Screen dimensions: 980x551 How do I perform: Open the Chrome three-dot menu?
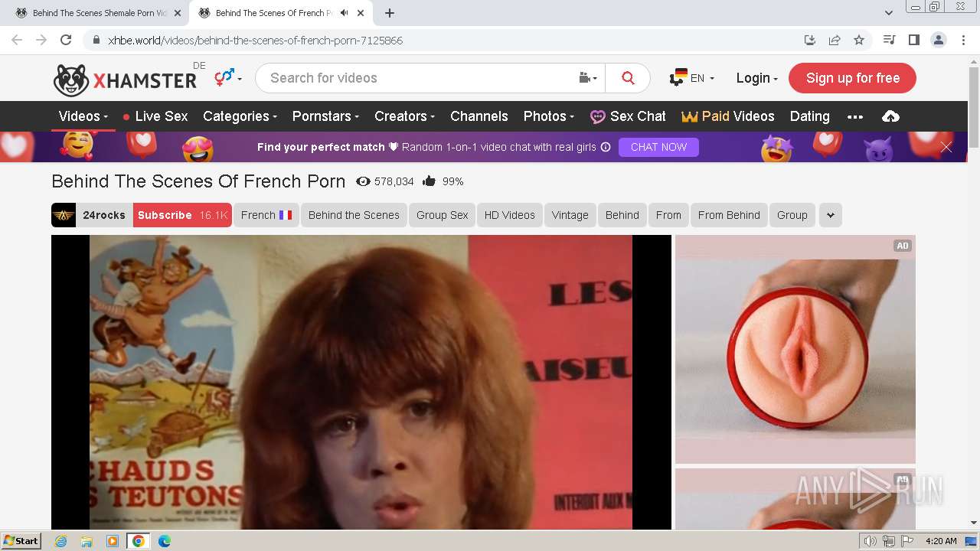[x=963, y=40]
